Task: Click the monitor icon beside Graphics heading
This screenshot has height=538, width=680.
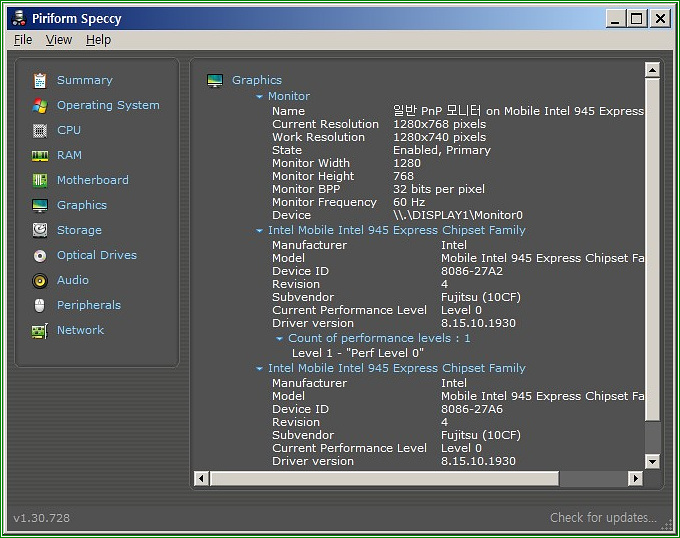Action: tap(215, 81)
